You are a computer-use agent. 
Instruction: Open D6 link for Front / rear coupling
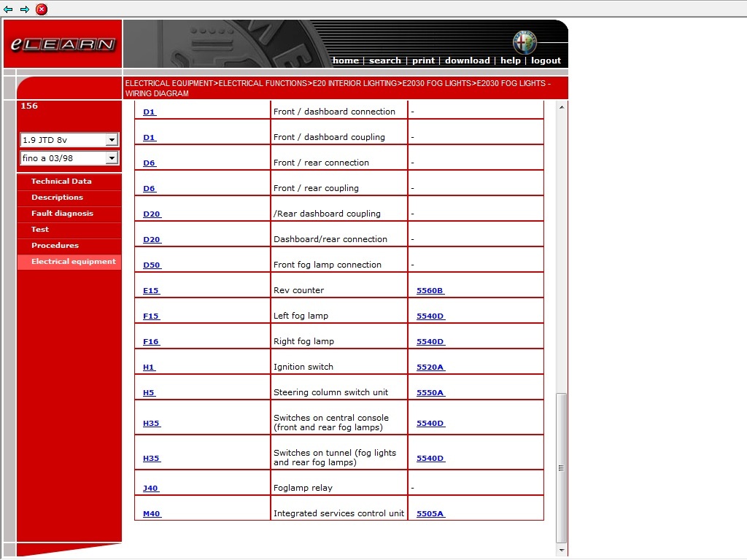pos(150,189)
